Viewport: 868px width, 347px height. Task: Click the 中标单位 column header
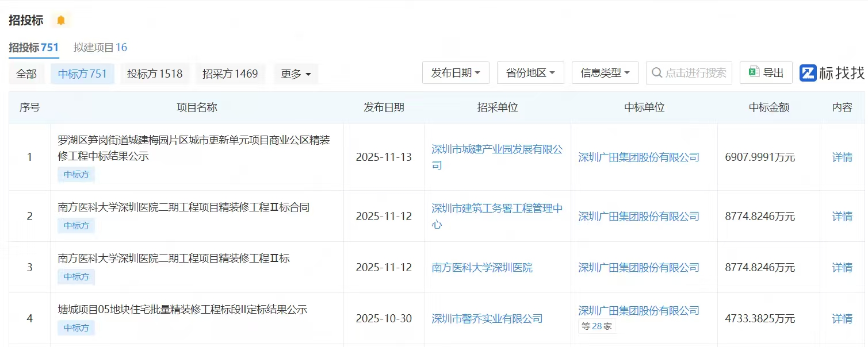[x=644, y=107]
